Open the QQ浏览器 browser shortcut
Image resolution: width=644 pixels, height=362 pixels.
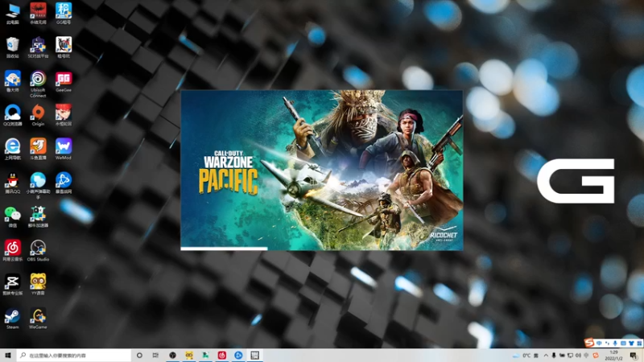pos(13,115)
